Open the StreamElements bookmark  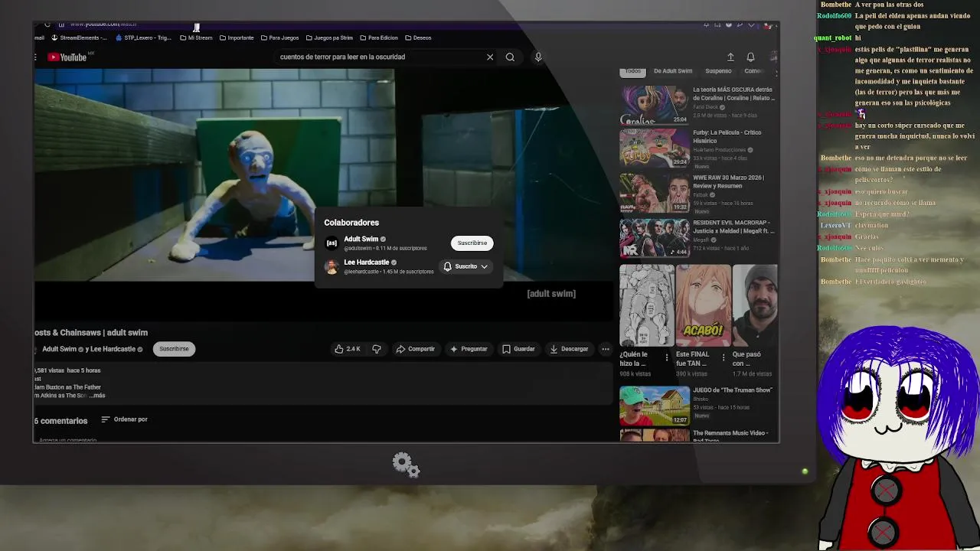pyautogui.click(x=79, y=37)
